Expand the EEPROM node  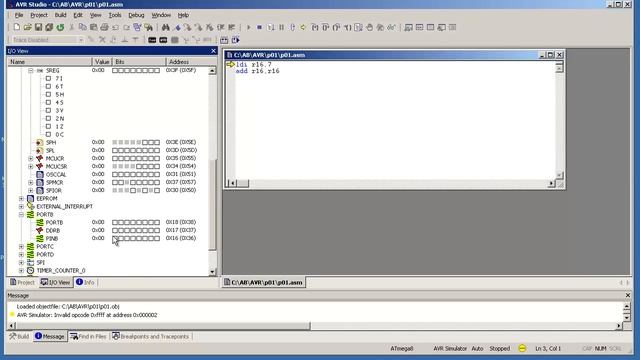[21, 198]
